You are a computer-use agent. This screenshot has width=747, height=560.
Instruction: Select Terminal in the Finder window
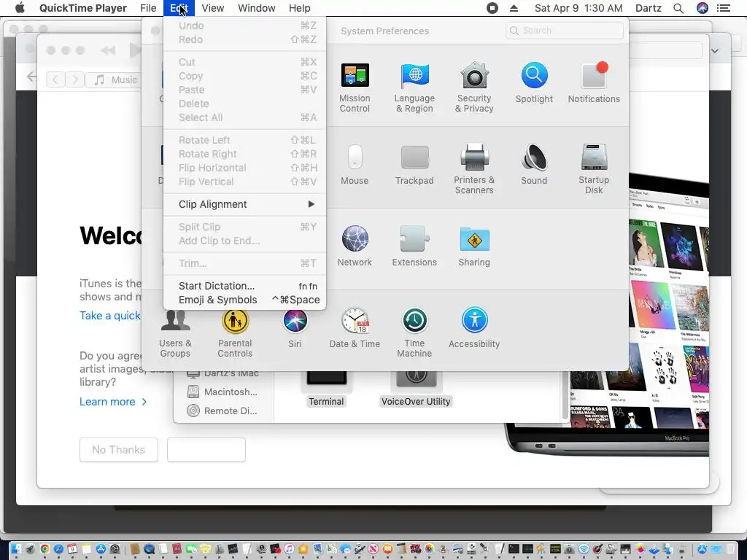(x=326, y=389)
